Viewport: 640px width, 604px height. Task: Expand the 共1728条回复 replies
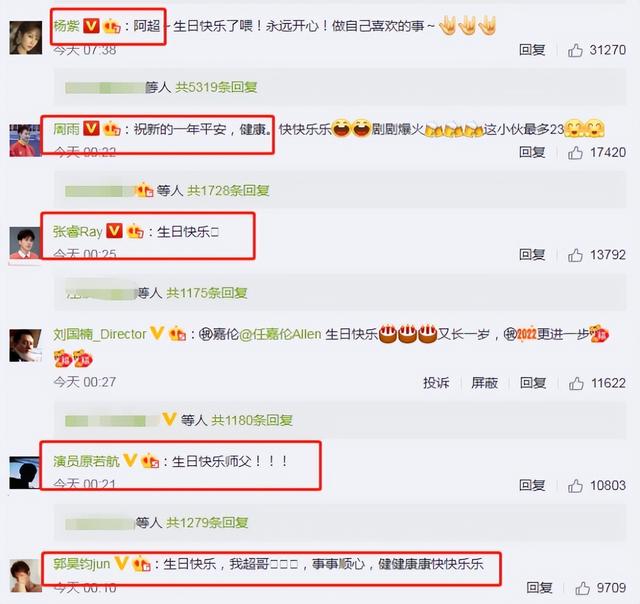pos(228,190)
